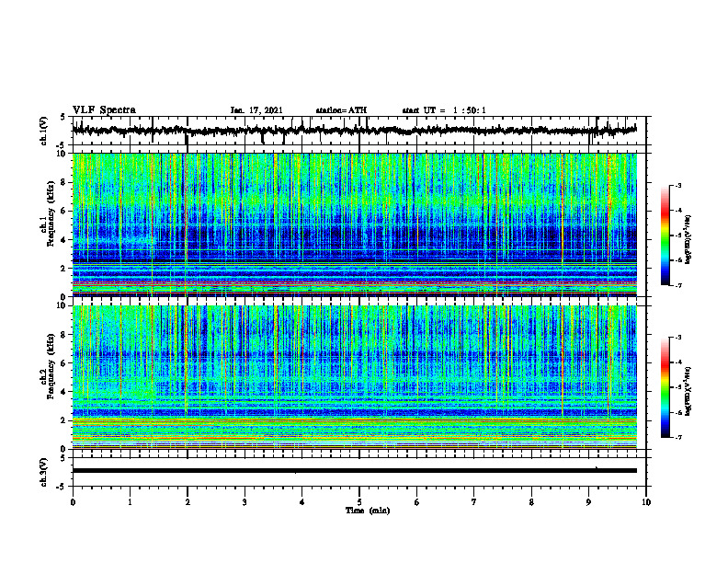Click the "-7" value on ch.1 colorbar
This screenshot has width=728, height=563.
pyautogui.click(x=677, y=285)
